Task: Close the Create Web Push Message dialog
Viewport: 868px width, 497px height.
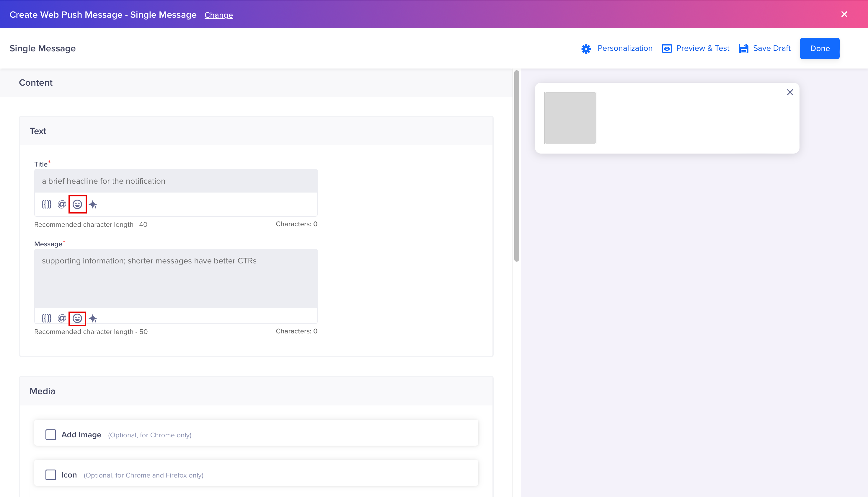Action: pos(844,14)
